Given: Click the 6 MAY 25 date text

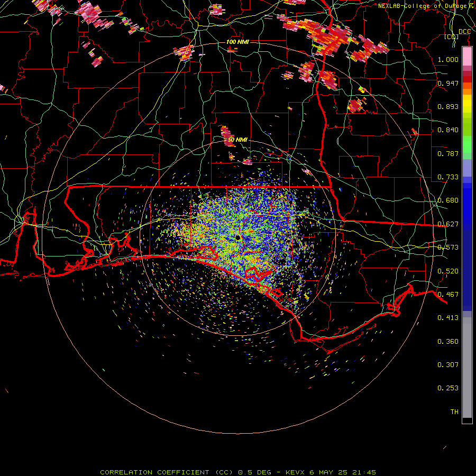Looking at the screenshot, I should [329, 472].
